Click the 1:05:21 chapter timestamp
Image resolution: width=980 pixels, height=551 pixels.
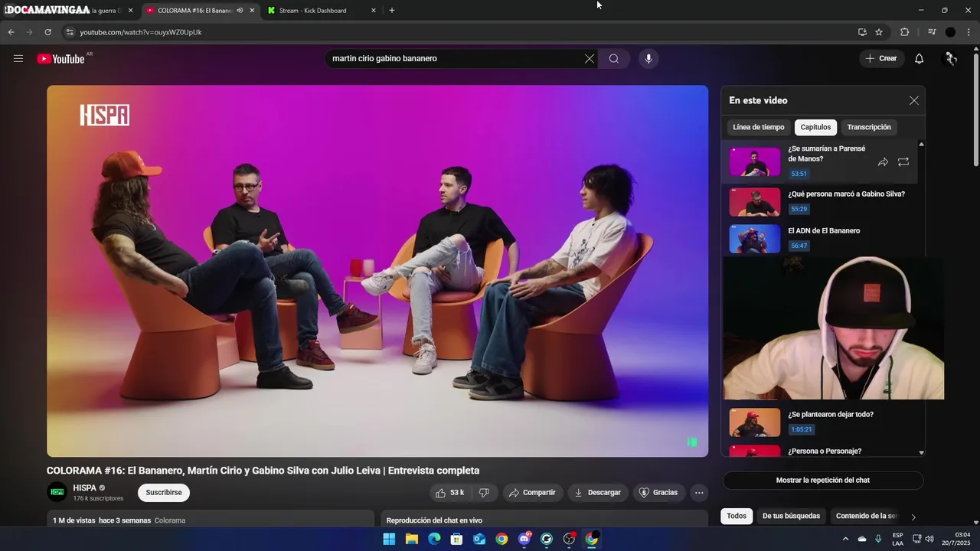coord(802,430)
